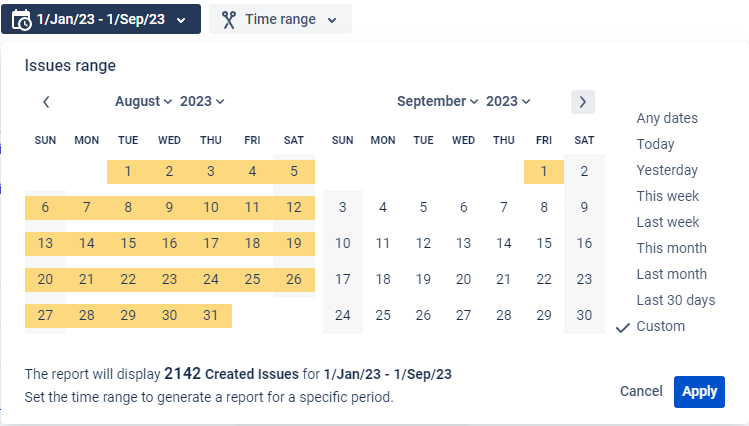Click the scissors icon beside Time range
This screenshot has width=749, height=426.
pyautogui.click(x=229, y=20)
